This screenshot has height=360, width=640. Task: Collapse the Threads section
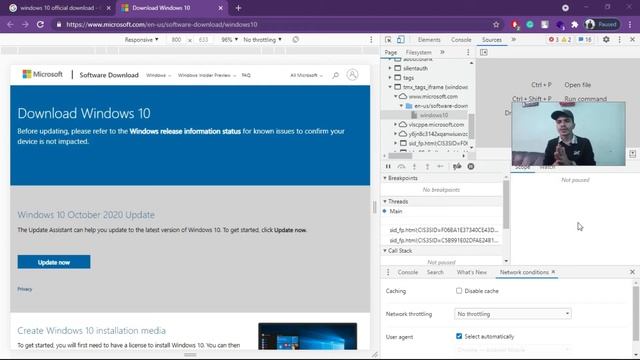[385, 202]
